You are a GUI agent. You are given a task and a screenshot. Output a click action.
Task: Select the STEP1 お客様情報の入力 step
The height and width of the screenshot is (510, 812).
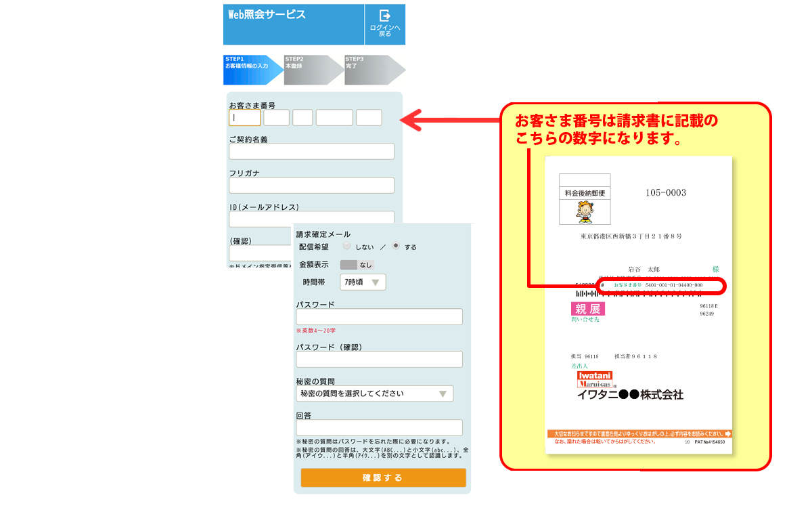pyautogui.click(x=250, y=70)
